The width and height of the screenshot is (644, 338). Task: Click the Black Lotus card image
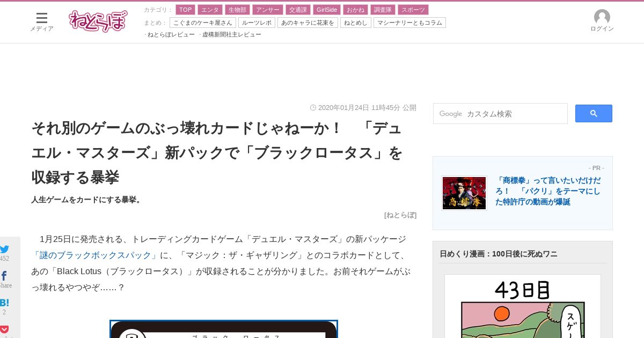[x=224, y=329]
